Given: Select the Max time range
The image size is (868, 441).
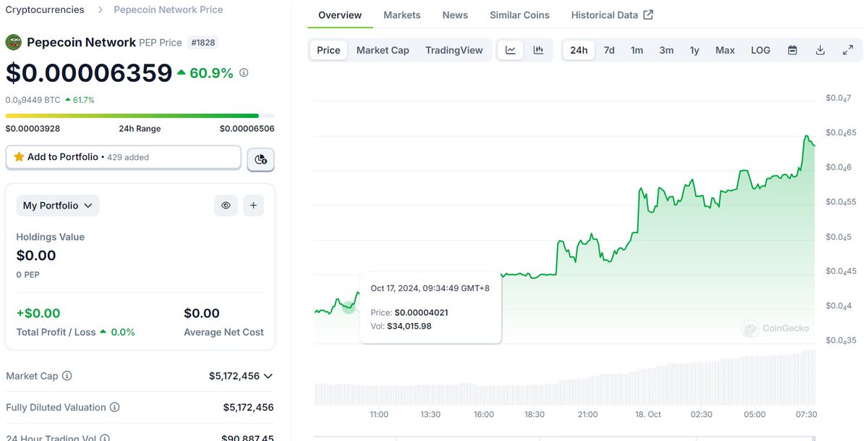Looking at the screenshot, I should pyautogui.click(x=725, y=50).
